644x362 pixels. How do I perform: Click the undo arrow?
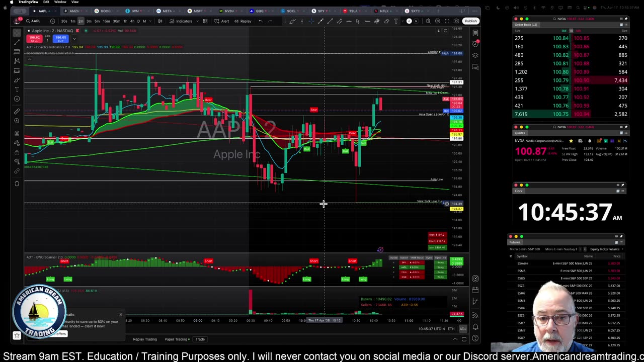click(261, 21)
